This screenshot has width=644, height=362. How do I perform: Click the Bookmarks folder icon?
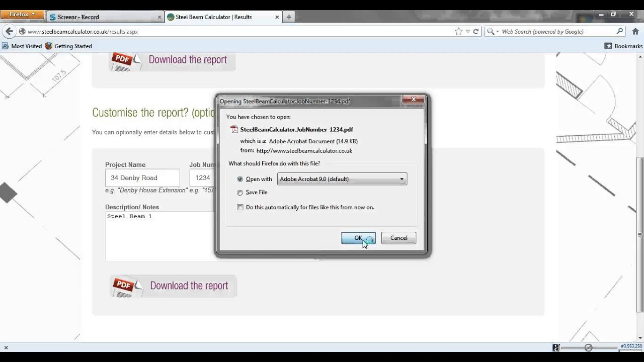(608, 46)
